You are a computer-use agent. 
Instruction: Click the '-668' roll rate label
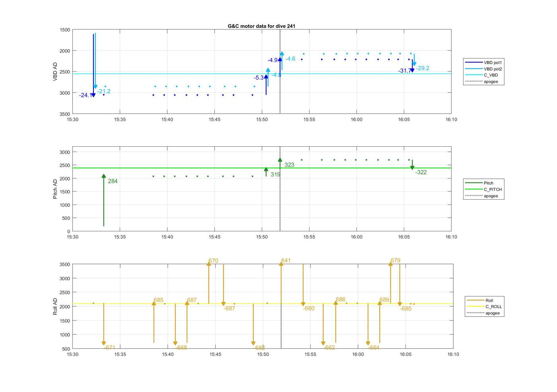181,347
